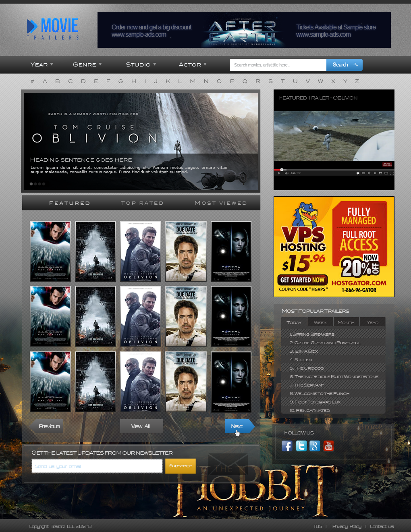Select the Week popular trailers tab
The image size is (411, 532).
pyautogui.click(x=320, y=322)
